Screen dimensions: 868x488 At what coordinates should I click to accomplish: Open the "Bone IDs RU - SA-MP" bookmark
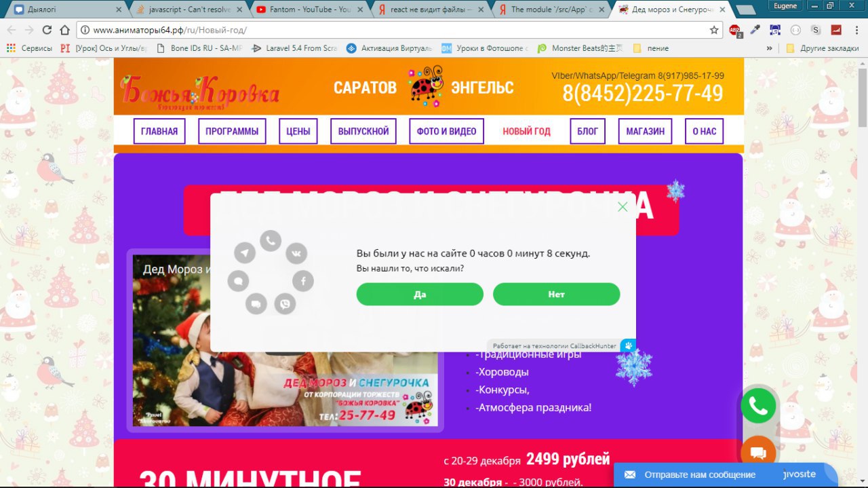pos(199,48)
